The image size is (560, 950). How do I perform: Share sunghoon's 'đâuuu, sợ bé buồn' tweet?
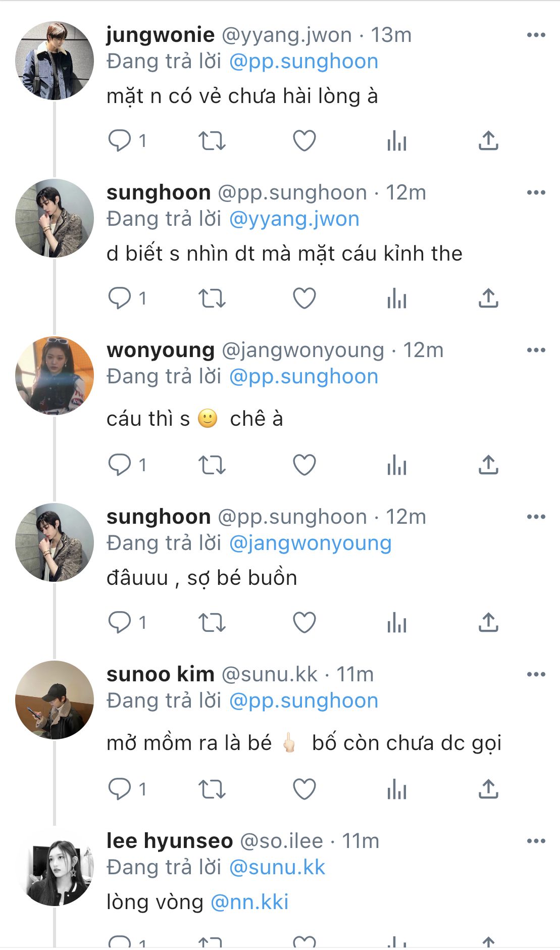488,623
